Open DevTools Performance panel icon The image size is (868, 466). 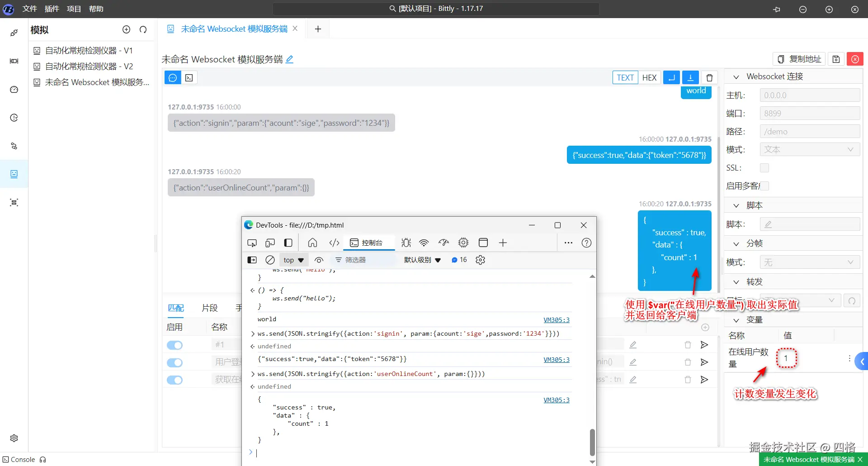pyautogui.click(x=443, y=243)
